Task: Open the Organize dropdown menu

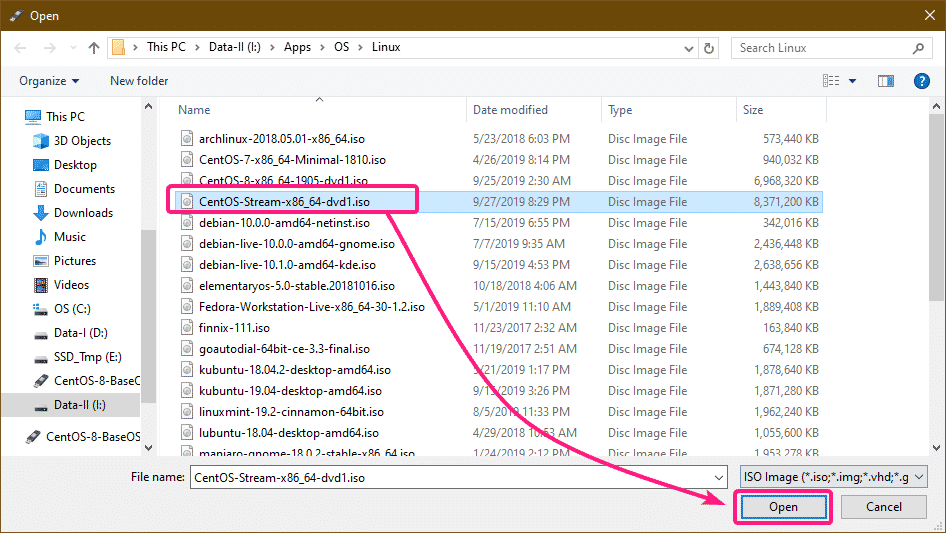Action: click(x=48, y=81)
